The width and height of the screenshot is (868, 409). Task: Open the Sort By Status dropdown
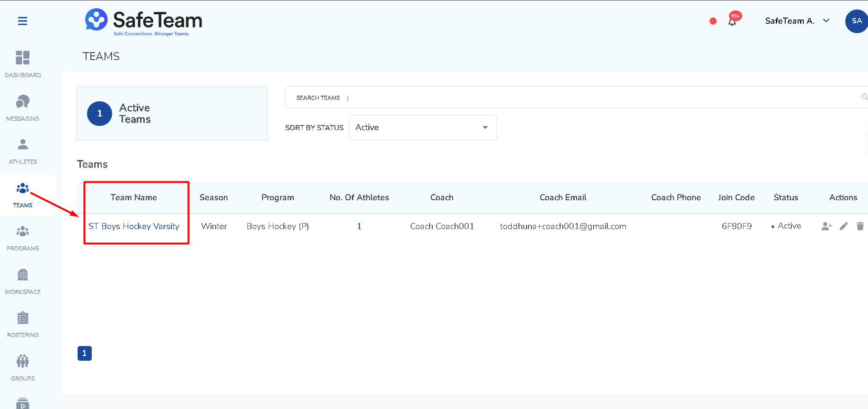[422, 128]
